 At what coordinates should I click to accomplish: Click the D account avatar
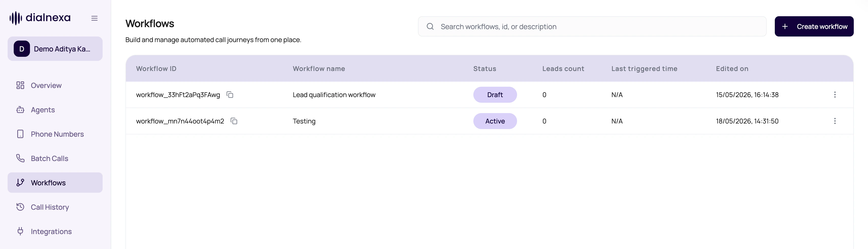click(22, 49)
